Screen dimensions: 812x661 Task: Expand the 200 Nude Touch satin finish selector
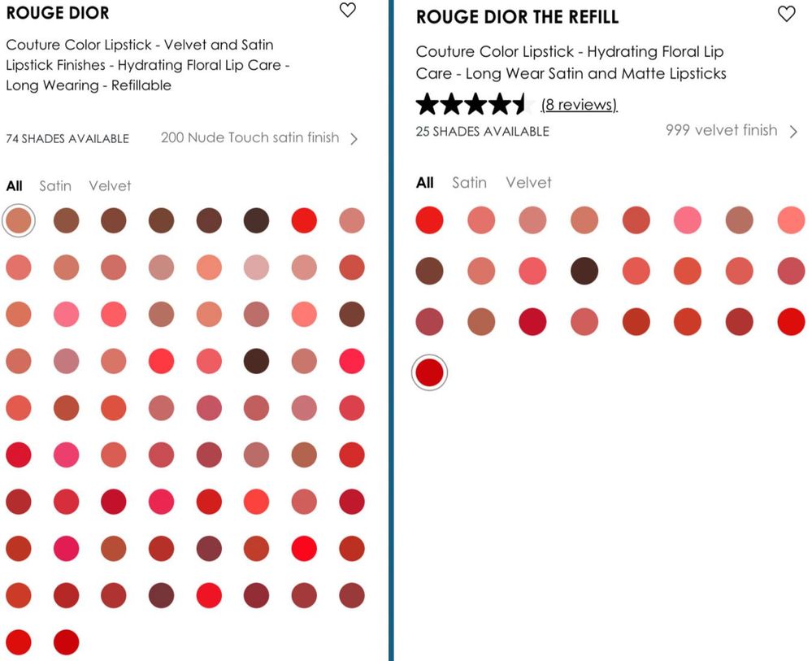pos(354,139)
